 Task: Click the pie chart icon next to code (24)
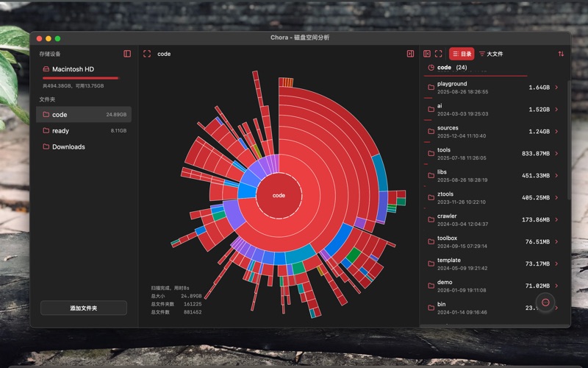click(431, 68)
